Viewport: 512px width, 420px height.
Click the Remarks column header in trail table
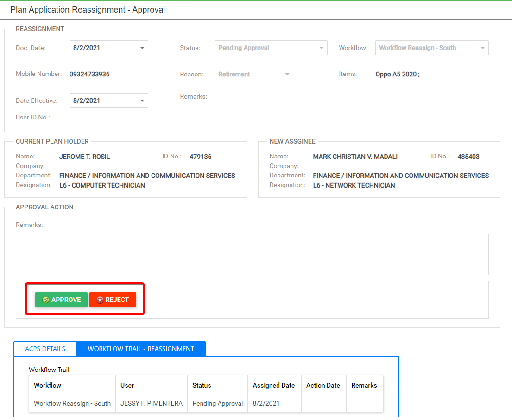[x=364, y=385]
